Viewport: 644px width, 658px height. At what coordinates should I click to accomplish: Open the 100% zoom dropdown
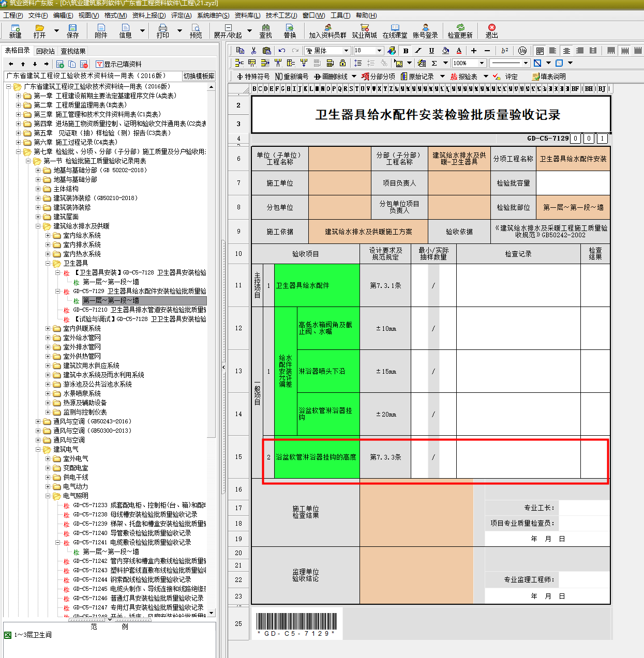(x=482, y=63)
